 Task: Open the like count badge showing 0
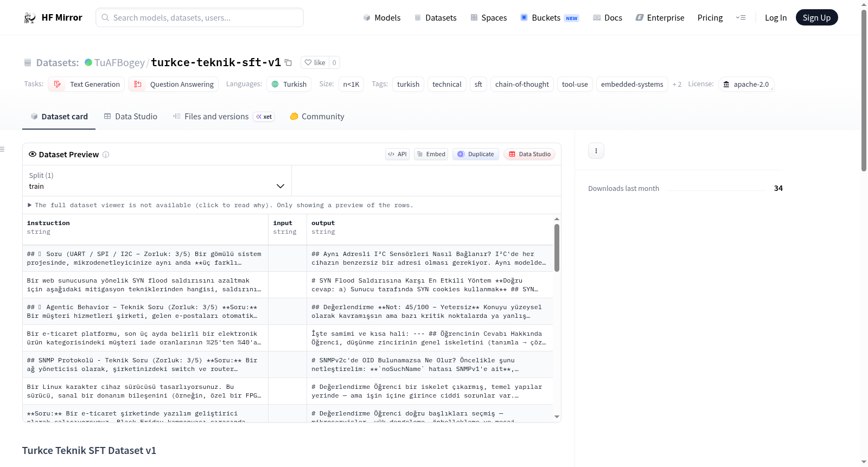coord(334,62)
